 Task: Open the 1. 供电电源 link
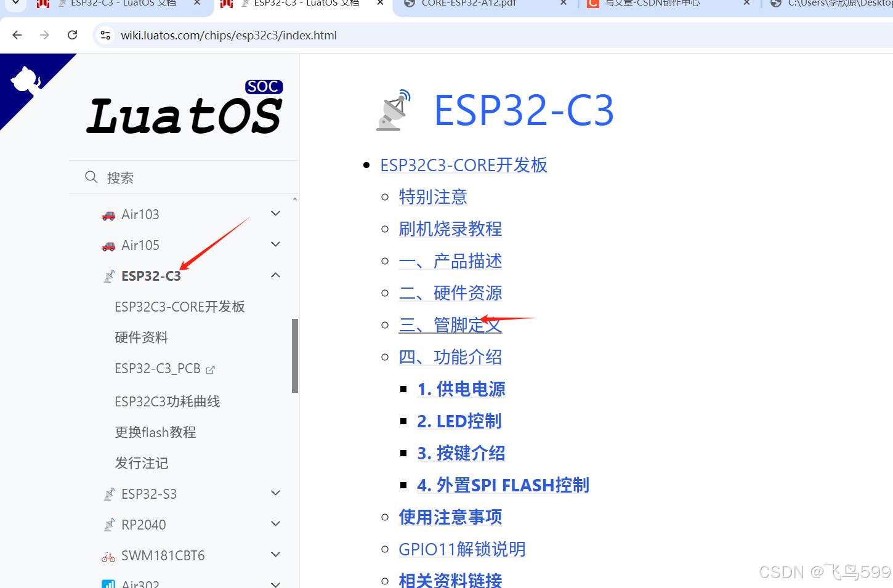click(x=461, y=389)
